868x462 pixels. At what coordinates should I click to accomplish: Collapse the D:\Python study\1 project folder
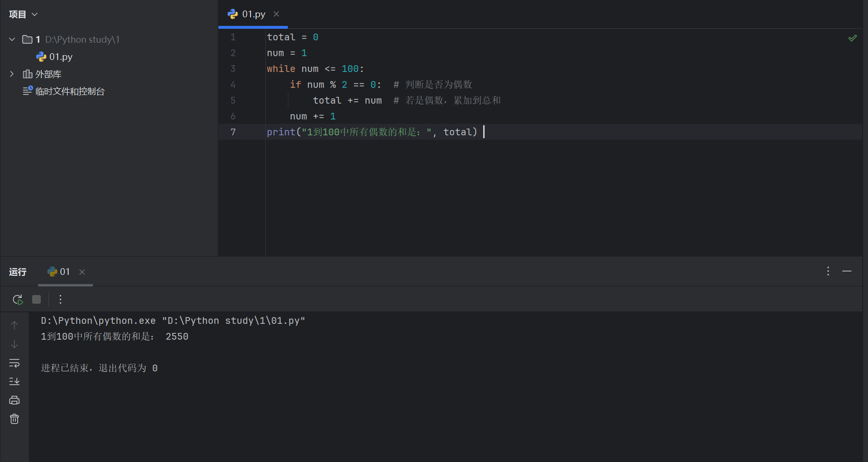(x=12, y=39)
